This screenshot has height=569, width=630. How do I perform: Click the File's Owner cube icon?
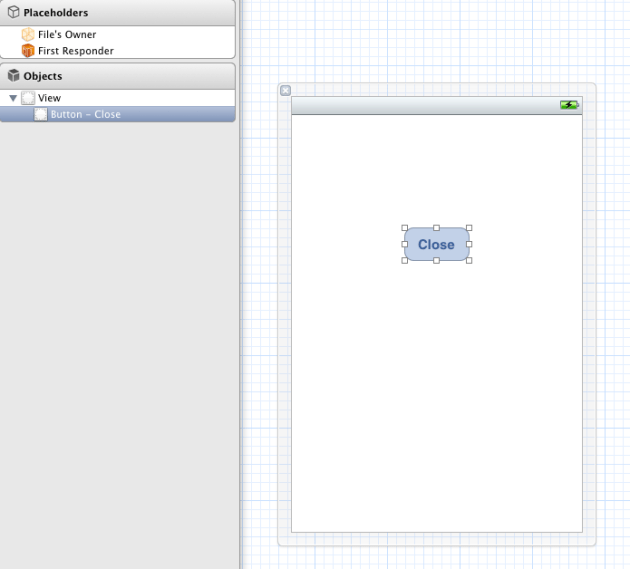tap(28, 35)
